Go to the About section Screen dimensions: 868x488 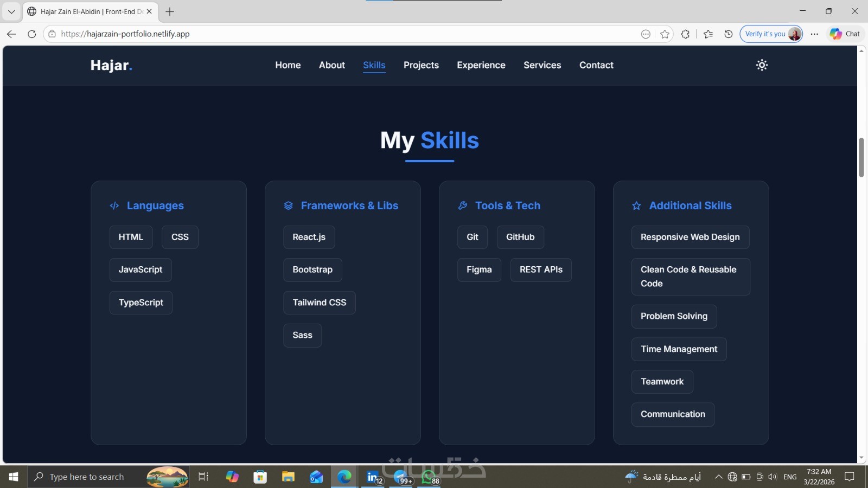[x=332, y=65]
